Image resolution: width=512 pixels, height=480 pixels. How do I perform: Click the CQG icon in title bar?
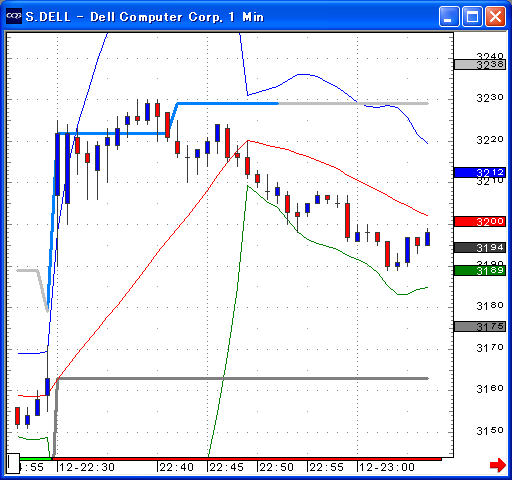pos(14,16)
